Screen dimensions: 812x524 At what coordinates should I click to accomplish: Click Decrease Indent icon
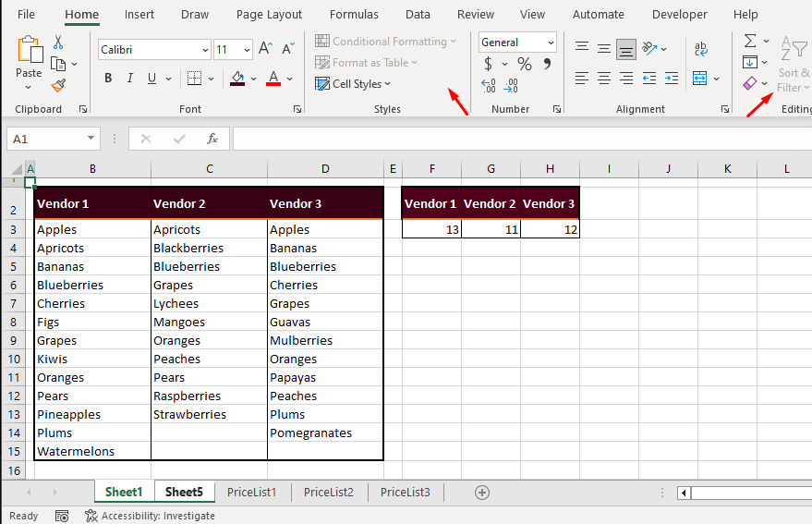pyautogui.click(x=649, y=79)
